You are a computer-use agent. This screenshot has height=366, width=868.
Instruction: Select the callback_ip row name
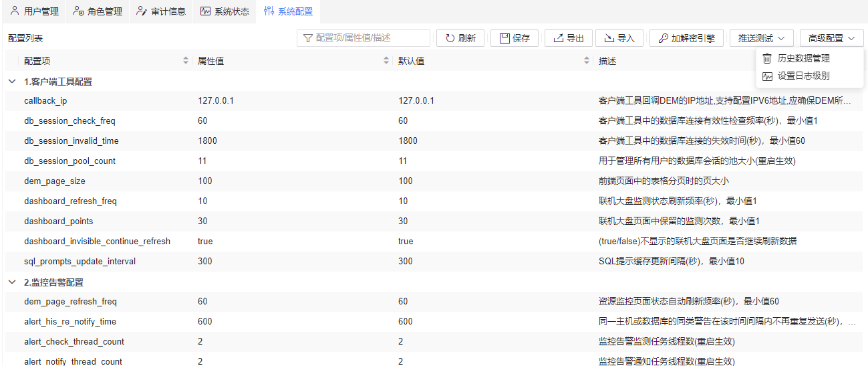pyautogui.click(x=45, y=101)
